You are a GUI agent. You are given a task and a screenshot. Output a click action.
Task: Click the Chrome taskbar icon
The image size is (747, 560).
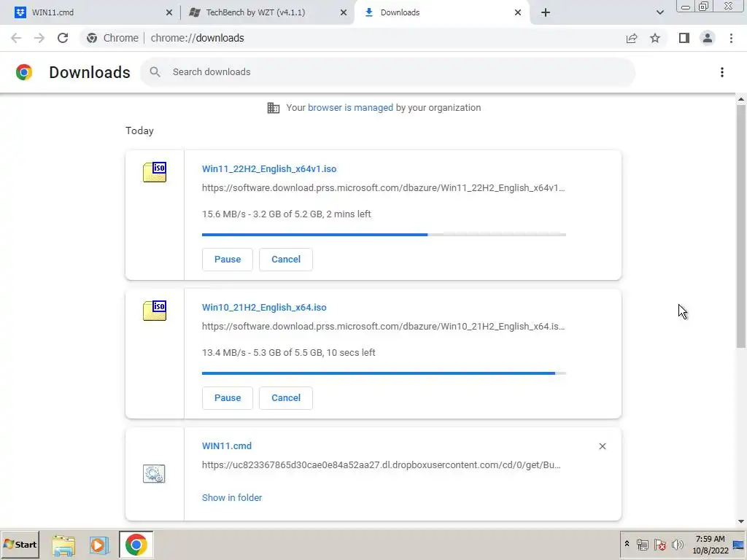click(136, 545)
